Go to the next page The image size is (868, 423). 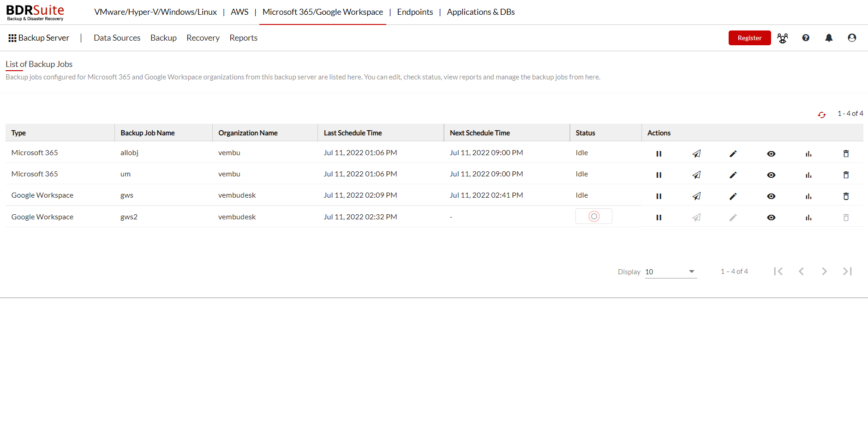pos(825,272)
